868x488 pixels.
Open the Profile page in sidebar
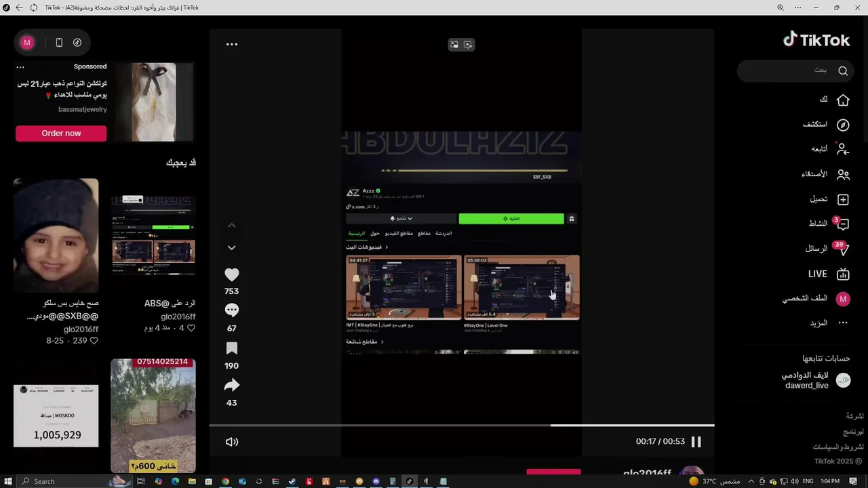pyautogui.click(x=816, y=299)
